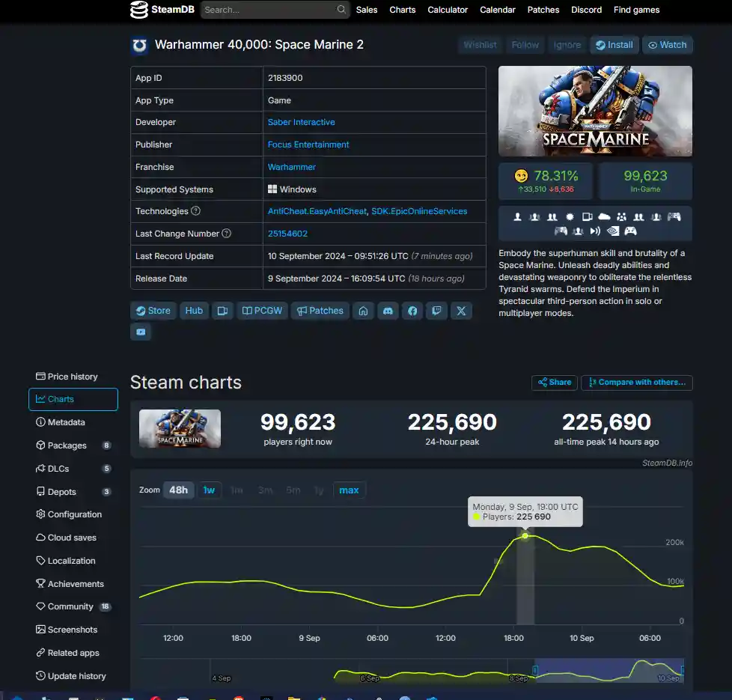Open the Calendar nav link
This screenshot has height=700, width=732.
[497, 10]
